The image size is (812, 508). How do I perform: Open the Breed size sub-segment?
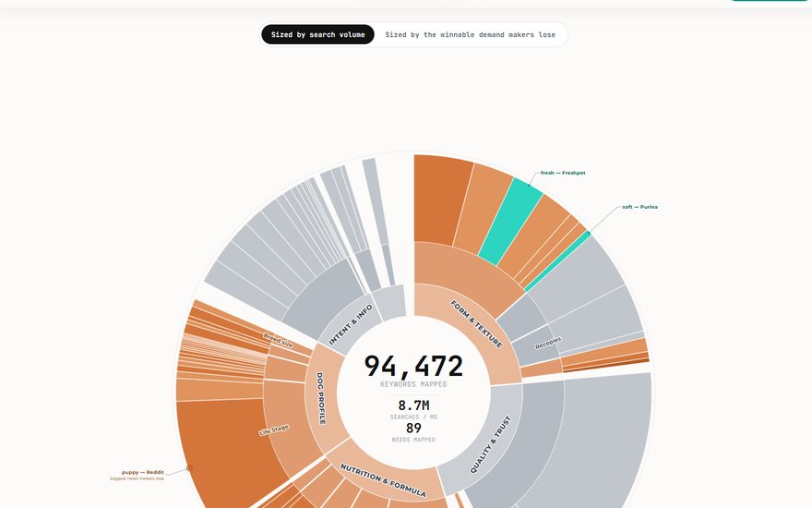pos(278,341)
